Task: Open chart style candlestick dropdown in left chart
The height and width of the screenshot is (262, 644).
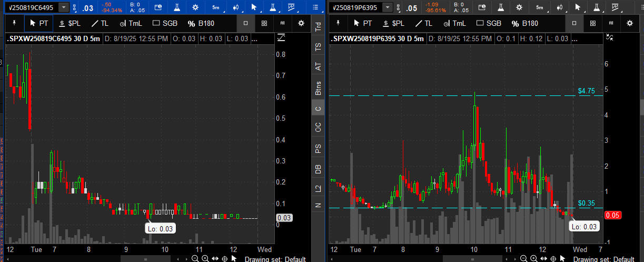Action: coord(236,7)
